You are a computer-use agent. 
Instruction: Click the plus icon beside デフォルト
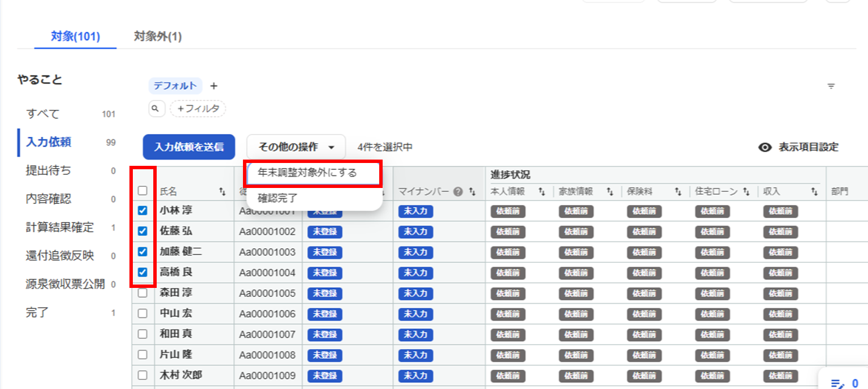(x=213, y=86)
